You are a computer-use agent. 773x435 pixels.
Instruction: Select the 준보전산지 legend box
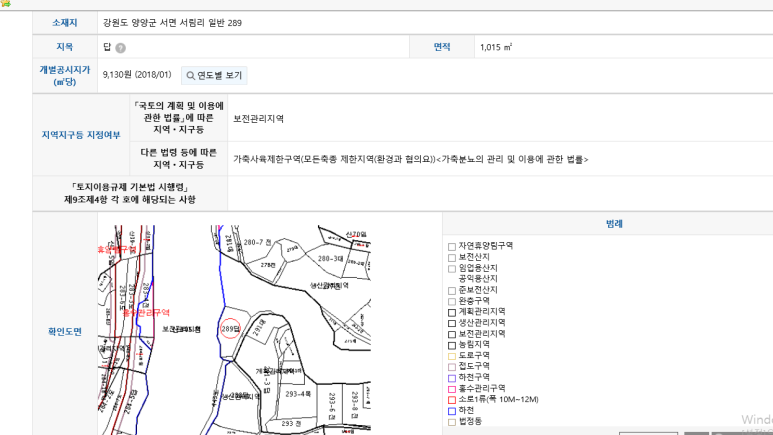click(452, 290)
